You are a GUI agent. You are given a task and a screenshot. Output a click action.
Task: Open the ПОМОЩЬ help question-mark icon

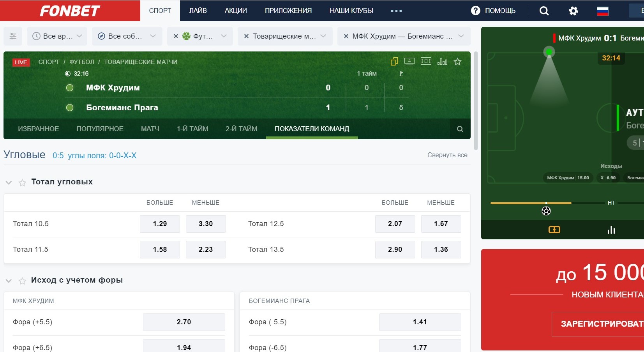(475, 11)
